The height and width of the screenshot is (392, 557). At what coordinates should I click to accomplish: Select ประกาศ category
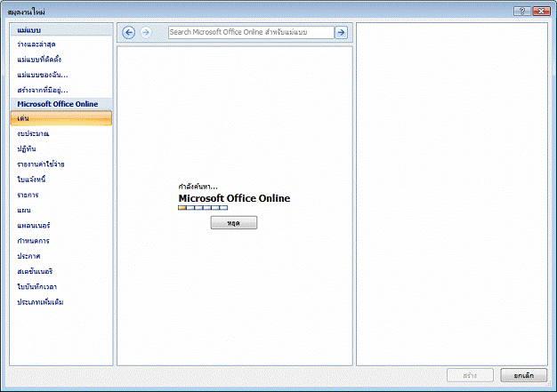[x=61, y=256]
